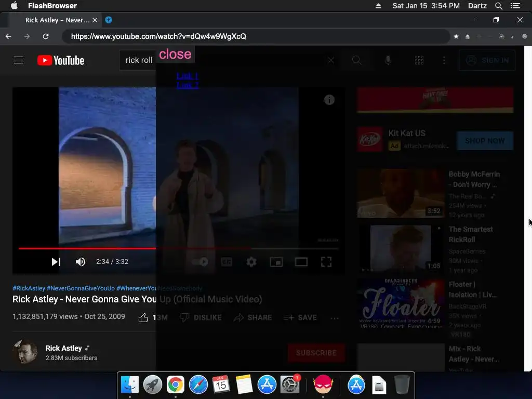Open the FlashBrowser menu in the menu bar

tap(52, 6)
